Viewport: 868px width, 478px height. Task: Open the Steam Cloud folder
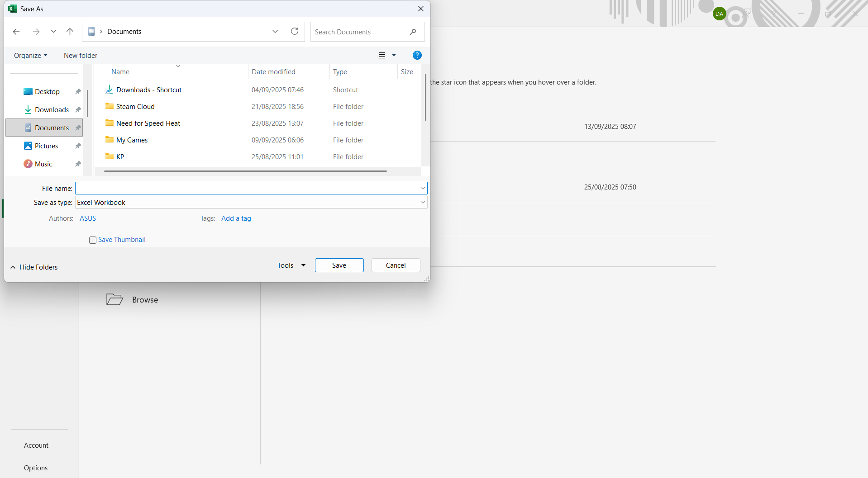(135, 107)
